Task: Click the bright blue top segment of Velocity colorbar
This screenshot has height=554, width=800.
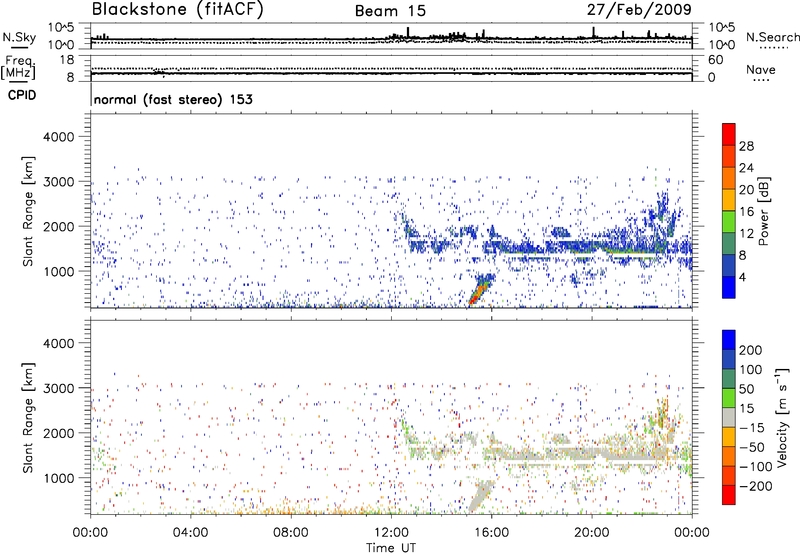Action: tap(729, 340)
